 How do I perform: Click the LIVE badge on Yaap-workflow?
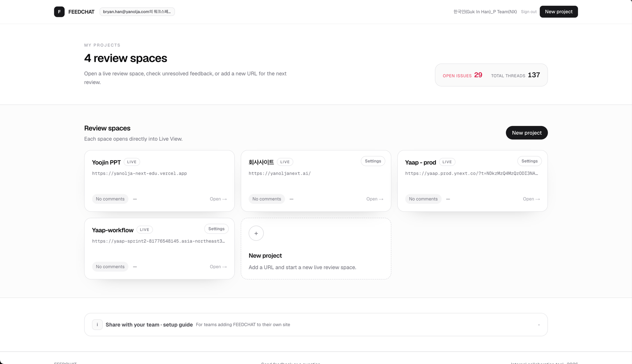pos(144,230)
